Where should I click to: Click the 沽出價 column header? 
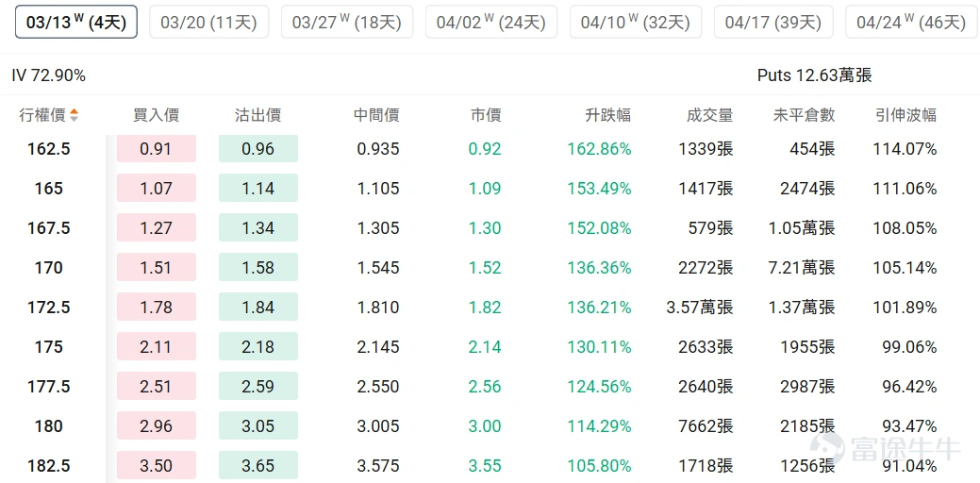pyautogui.click(x=258, y=115)
